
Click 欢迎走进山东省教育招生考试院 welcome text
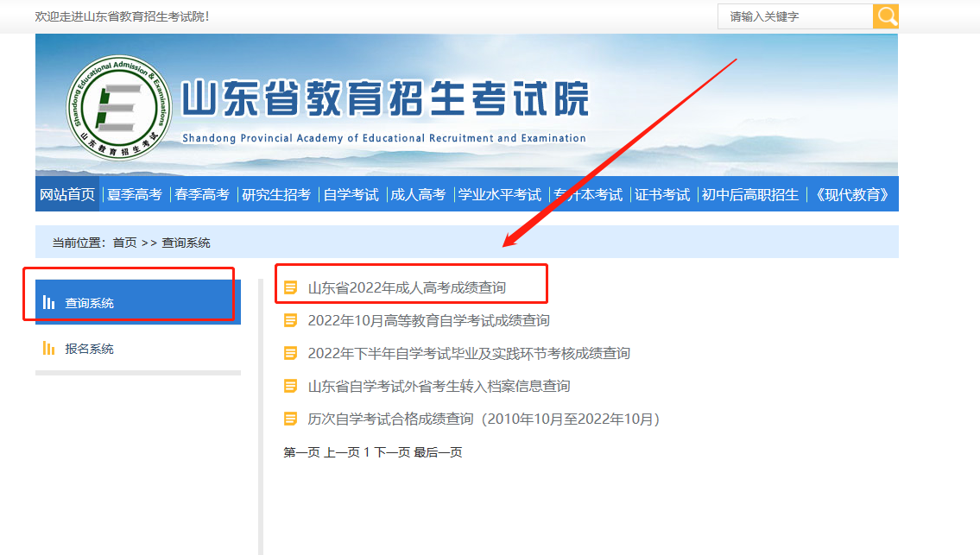coord(122,16)
